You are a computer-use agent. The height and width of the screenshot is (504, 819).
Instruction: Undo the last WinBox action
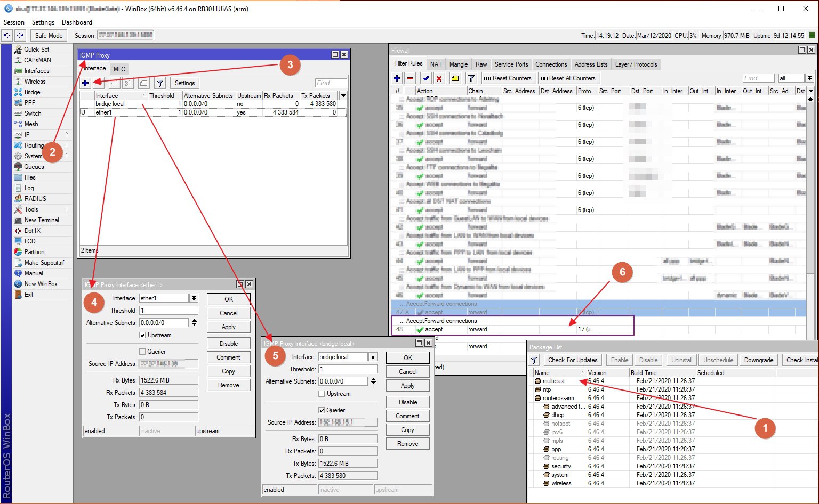pyautogui.click(x=6, y=36)
